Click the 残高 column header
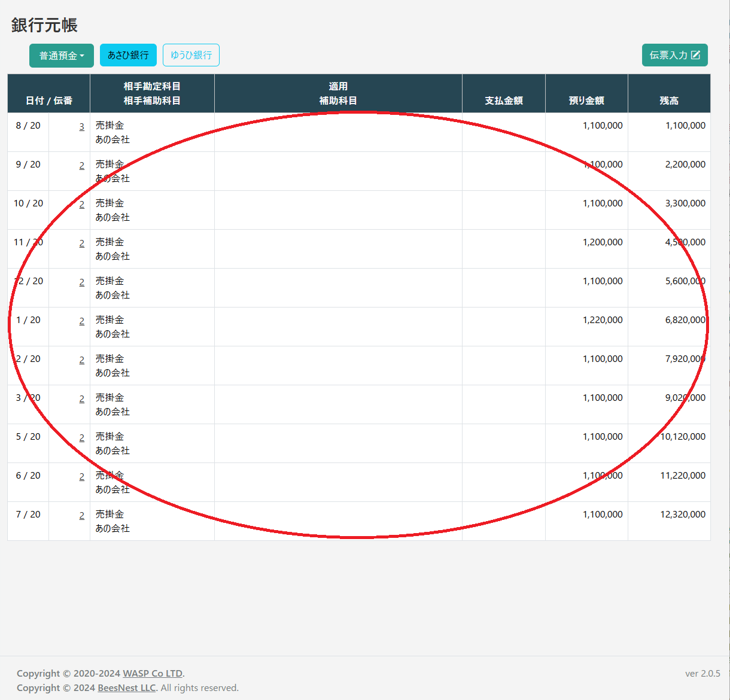 pos(669,101)
